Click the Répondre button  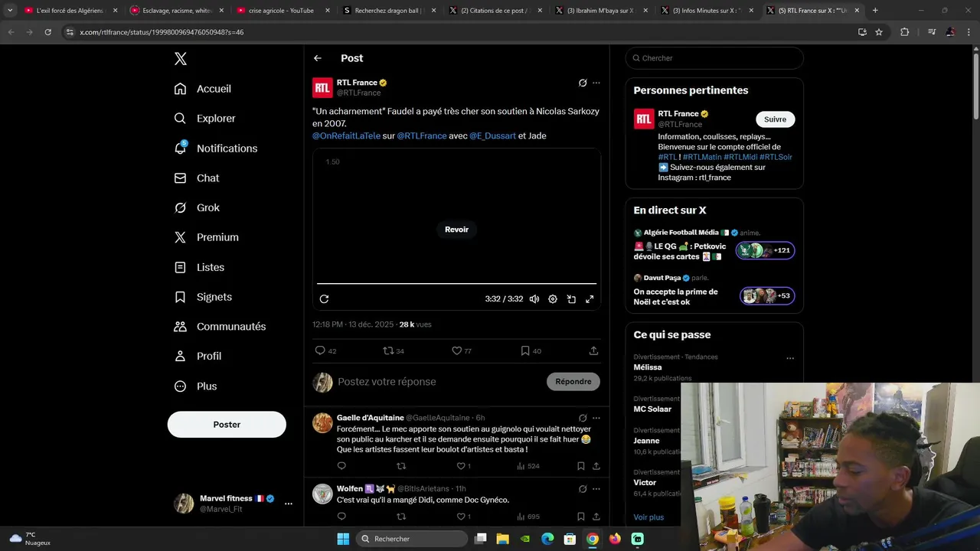[x=573, y=381]
